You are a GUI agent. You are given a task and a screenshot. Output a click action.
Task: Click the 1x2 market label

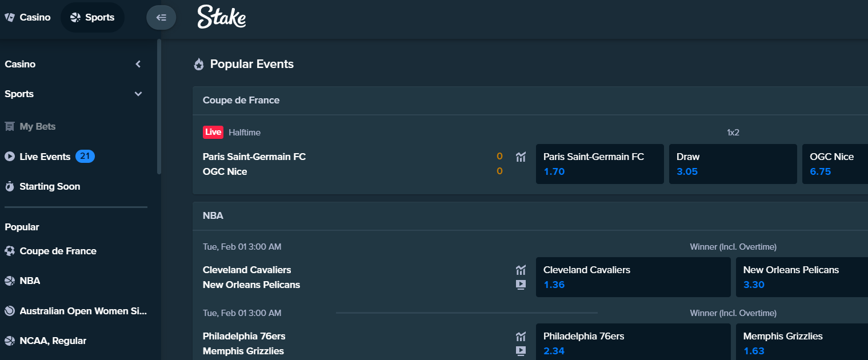coord(733,133)
